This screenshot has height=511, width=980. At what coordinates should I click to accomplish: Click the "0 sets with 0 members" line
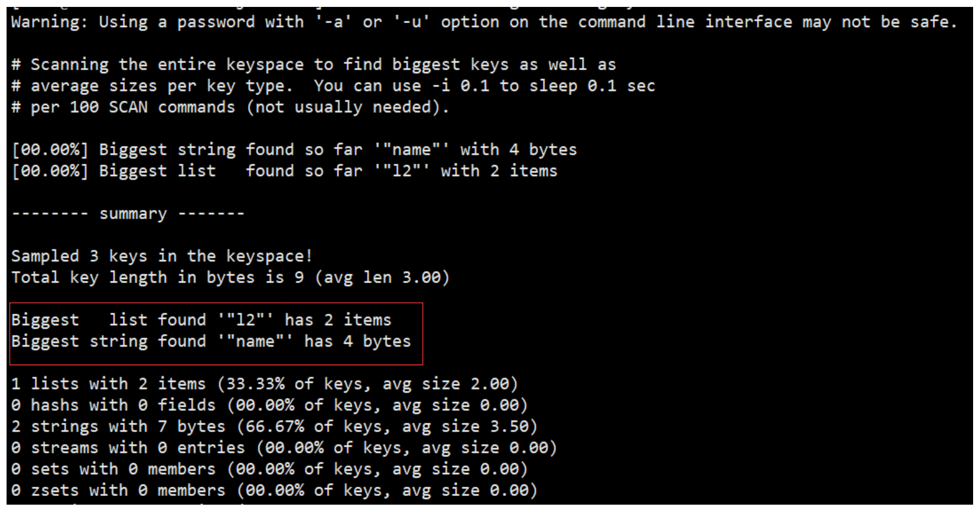[269, 469]
